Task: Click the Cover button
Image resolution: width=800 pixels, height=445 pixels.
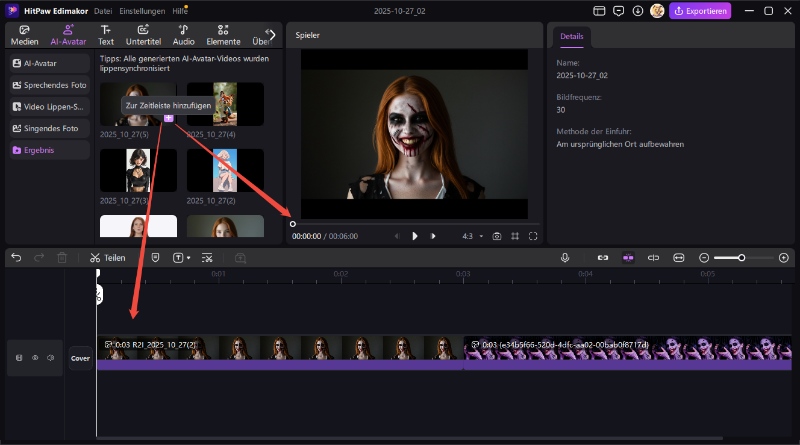Action: (80, 358)
